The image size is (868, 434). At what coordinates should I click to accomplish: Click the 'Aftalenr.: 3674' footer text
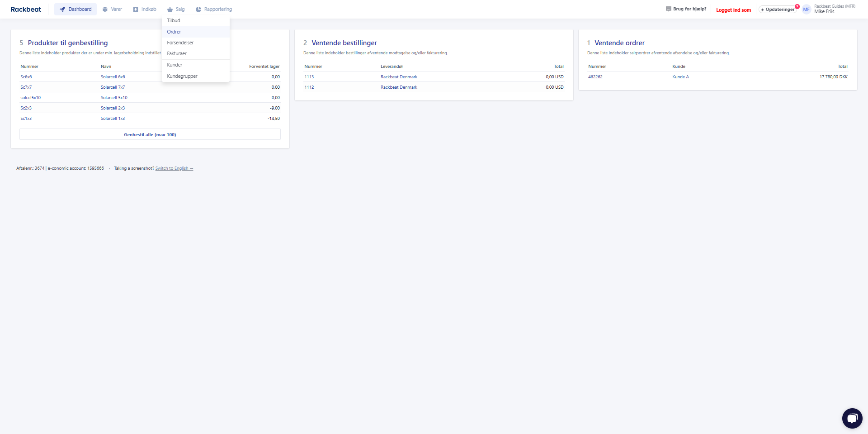tap(30, 168)
